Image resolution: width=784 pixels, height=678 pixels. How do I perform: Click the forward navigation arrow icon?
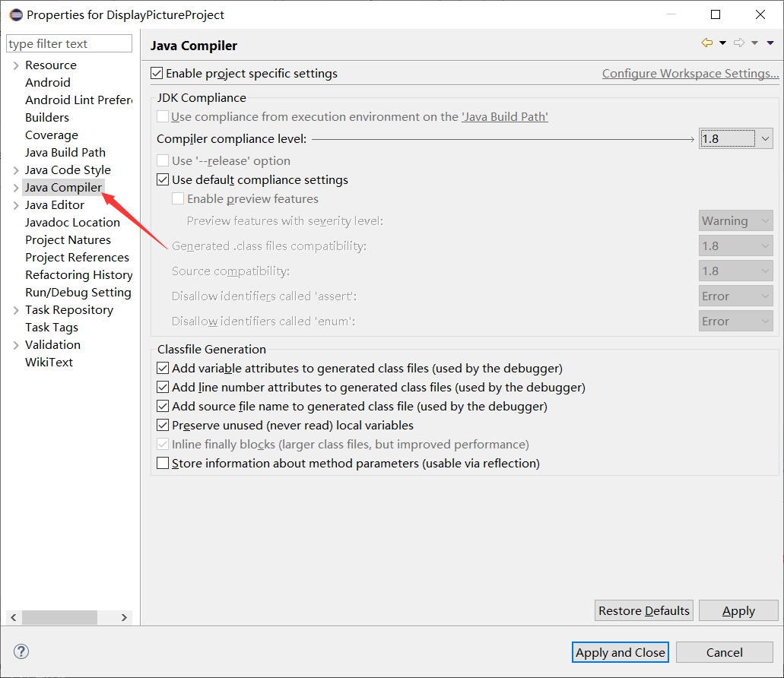click(x=739, y=43)
